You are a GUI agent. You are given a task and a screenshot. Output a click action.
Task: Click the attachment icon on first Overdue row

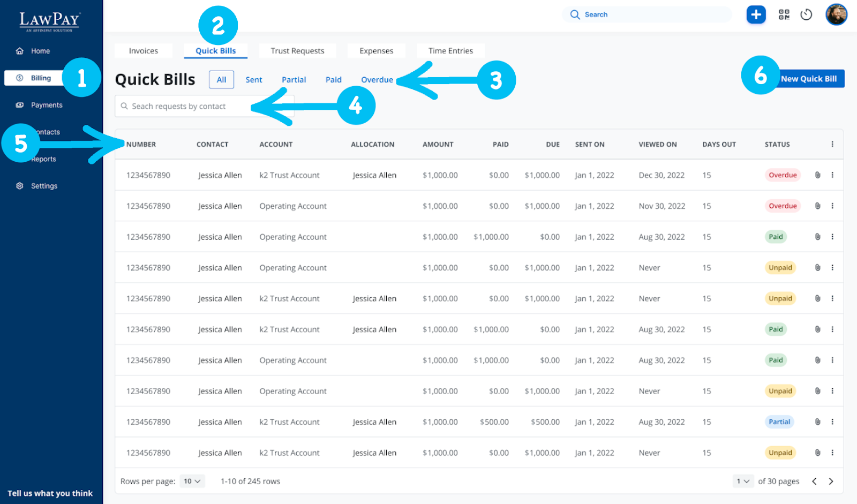tap(817, 175)
